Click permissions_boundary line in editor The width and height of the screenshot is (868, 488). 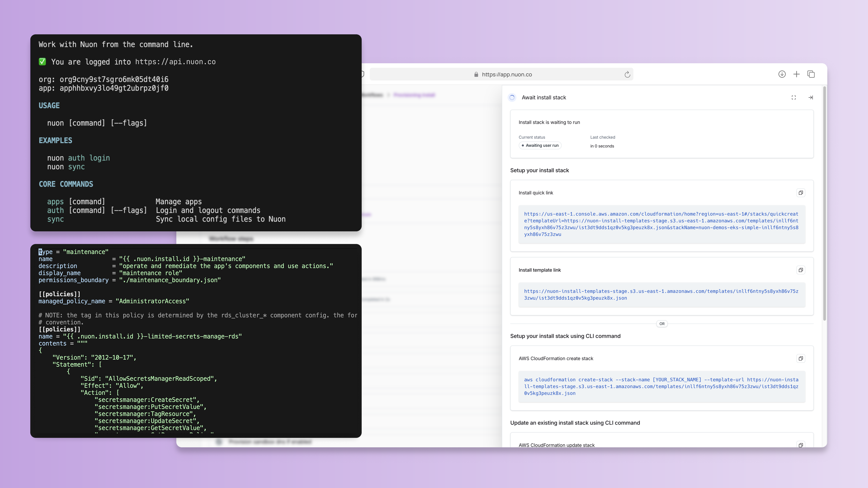click(x=129, y=280)
